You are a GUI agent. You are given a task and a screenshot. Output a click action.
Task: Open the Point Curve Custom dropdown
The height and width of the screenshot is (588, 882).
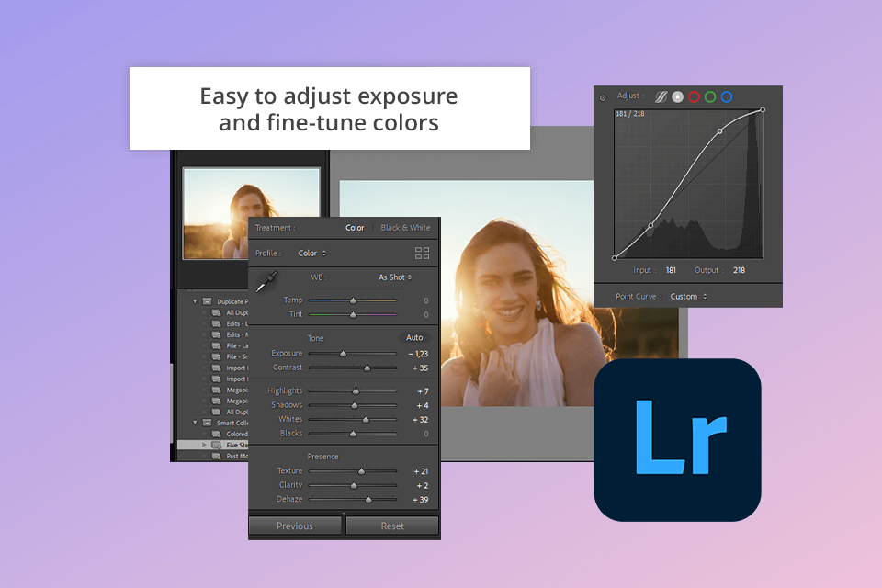point(688,297)
